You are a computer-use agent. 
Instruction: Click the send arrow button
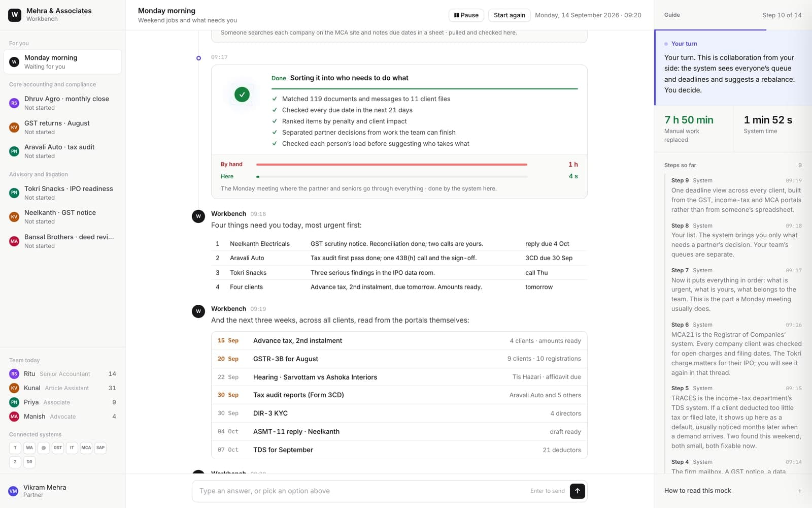pyautogui.click(x=577, y=491)
